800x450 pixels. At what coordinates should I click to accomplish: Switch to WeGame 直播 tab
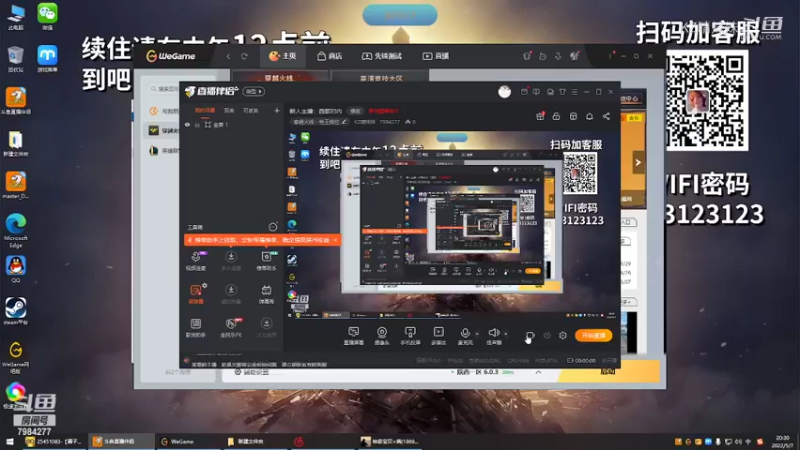[x=436, y=56]
